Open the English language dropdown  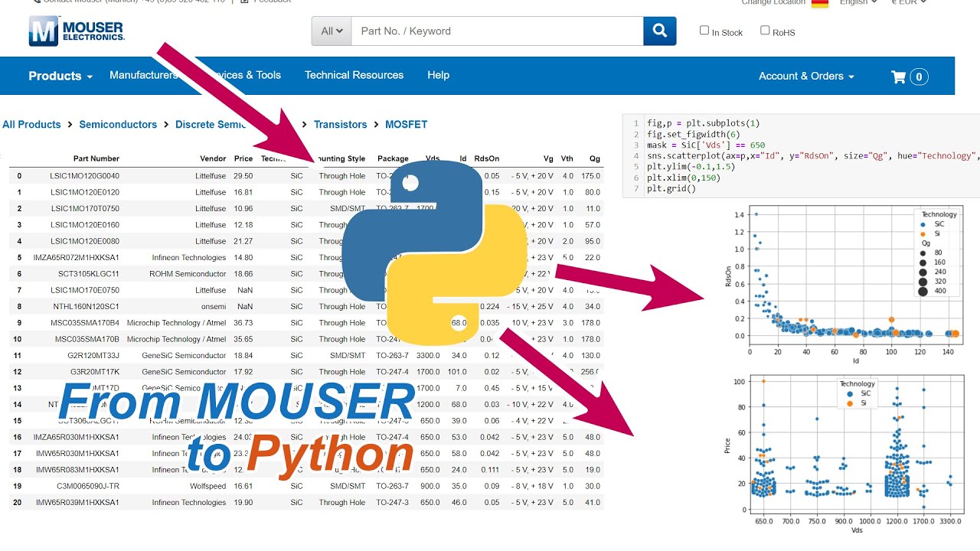click(858, 2)
